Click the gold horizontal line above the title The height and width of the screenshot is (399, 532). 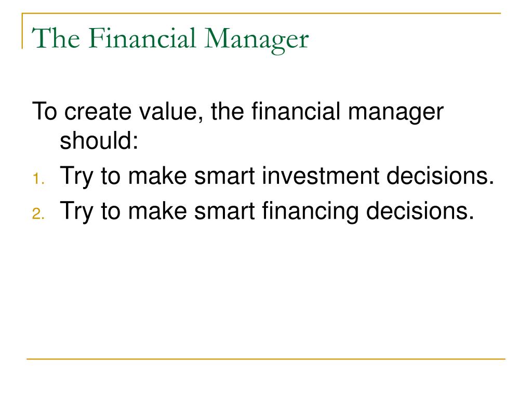point(261,14)
